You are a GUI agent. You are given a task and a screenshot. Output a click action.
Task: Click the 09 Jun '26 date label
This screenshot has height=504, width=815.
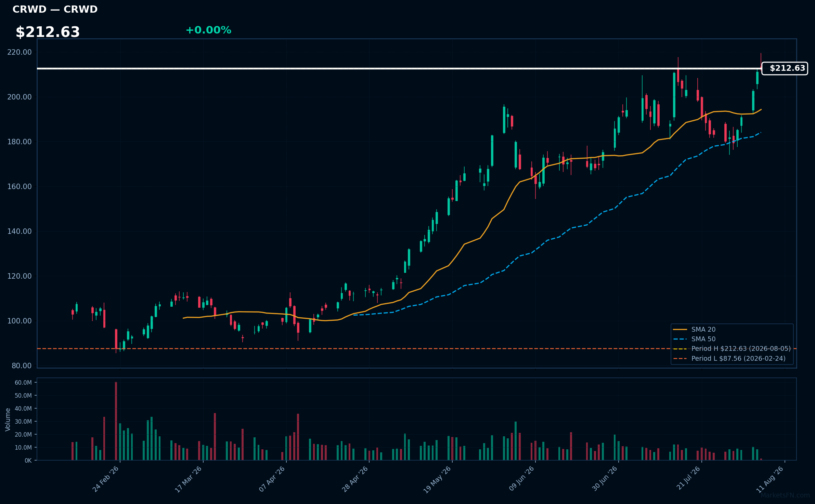coord(521,479)
